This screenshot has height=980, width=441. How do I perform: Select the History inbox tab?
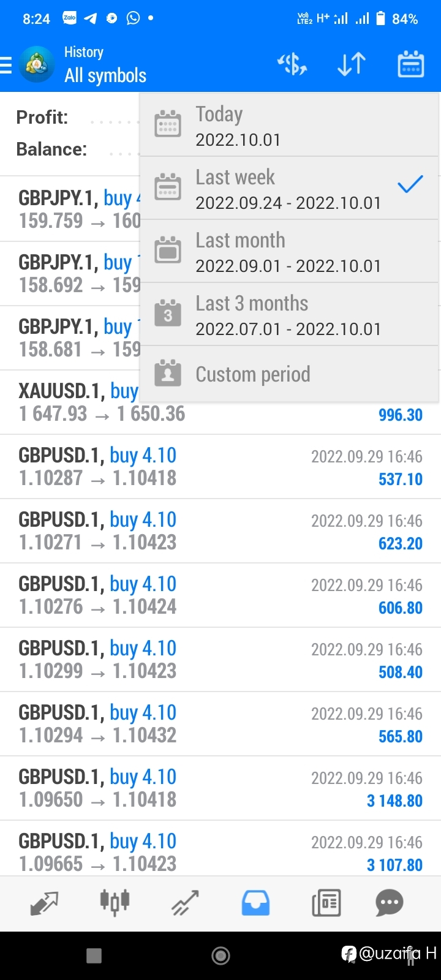click(255, 903)
